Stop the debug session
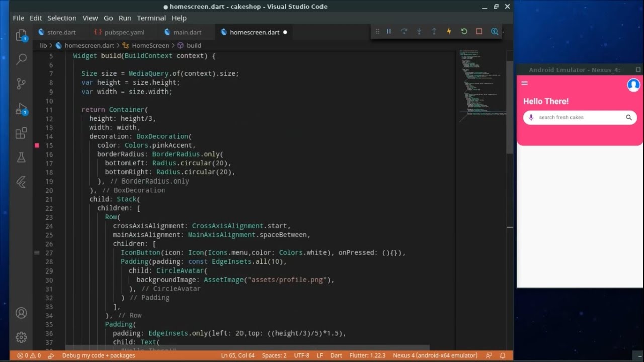Image resolution: width=644 pixels, height=362 pixels. point(479,31)
